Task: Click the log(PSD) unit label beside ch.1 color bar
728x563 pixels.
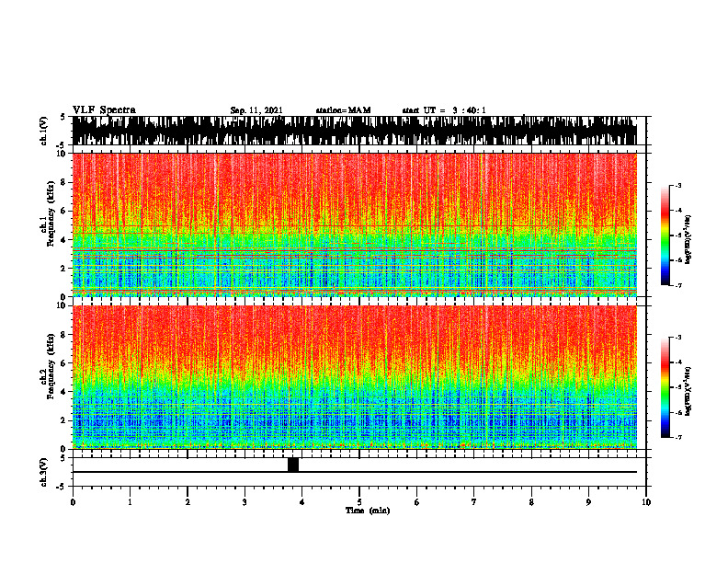Action: click(688, 240)
